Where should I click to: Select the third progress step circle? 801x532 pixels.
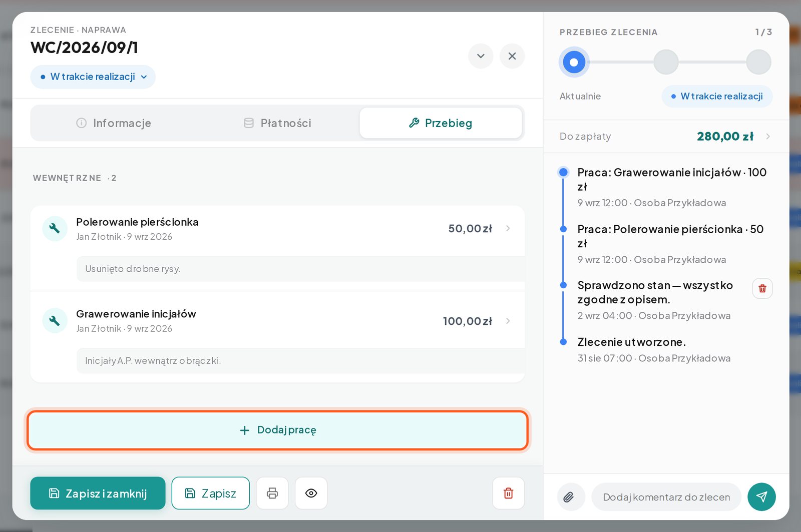tap(758, 62)
